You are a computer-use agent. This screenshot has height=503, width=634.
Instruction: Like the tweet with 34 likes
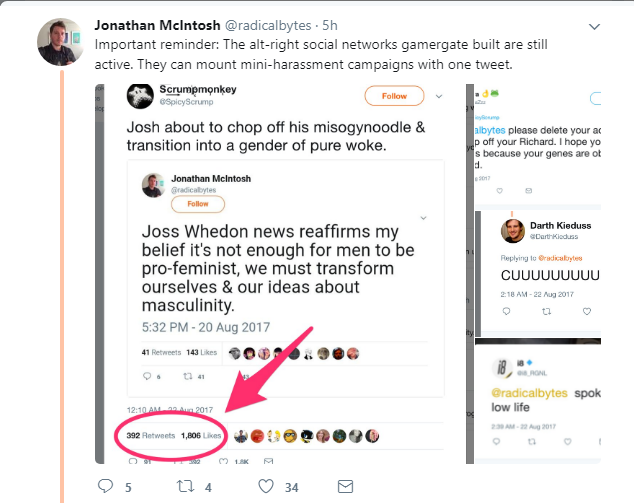click(x=266, y=486)
